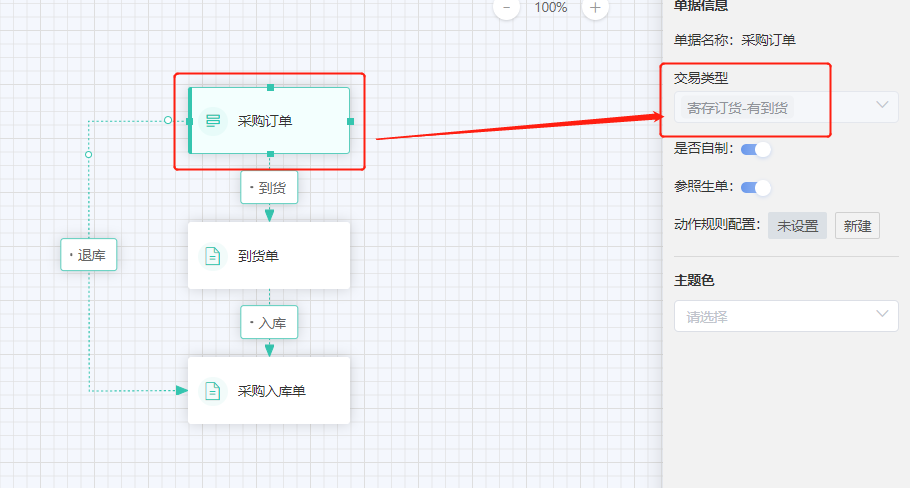Select the 入库 edge label
Viewport: 910px width, 488px height.
coord(269,323)
